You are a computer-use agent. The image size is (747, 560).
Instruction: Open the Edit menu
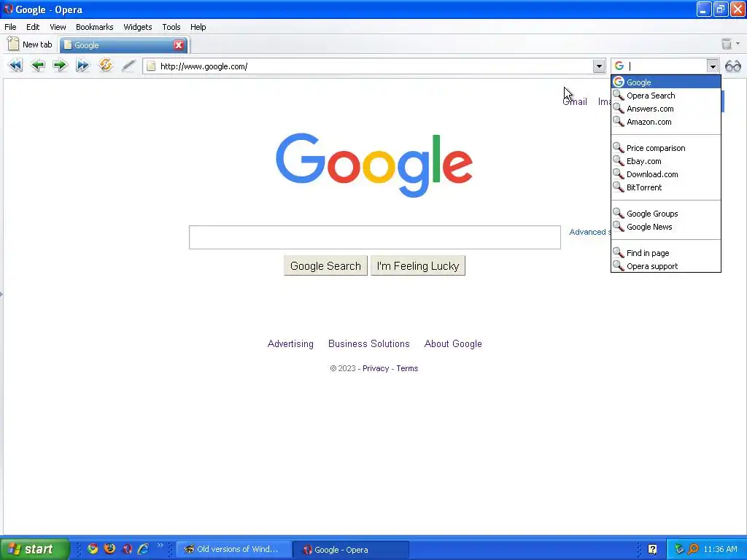[33, 27]
